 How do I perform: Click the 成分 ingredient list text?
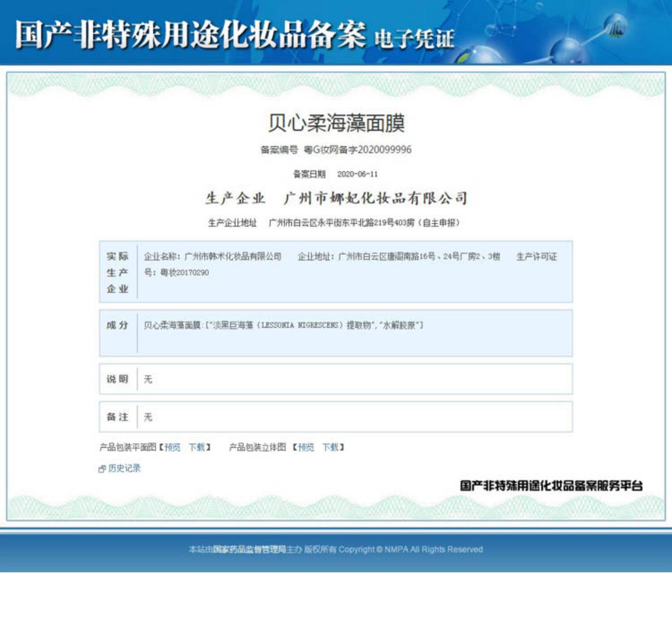[283, 325]
